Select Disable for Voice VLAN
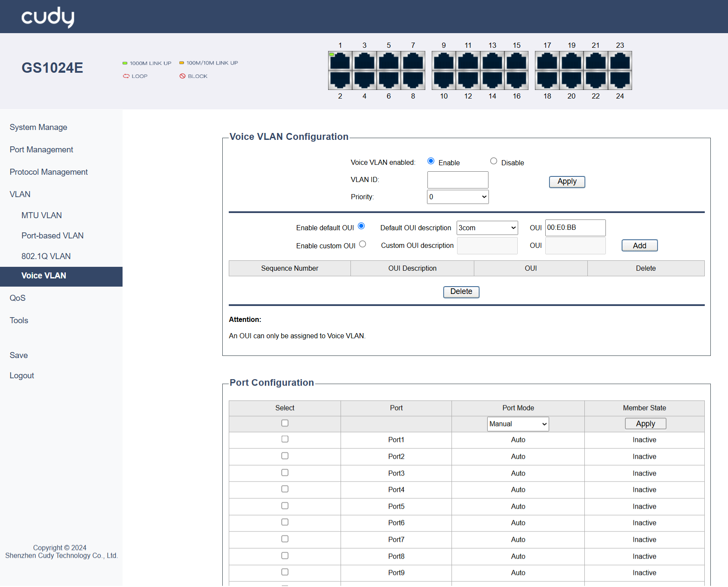Image resolution: width=728 pixels, height=587 pixels. click(x=494, y=161)
